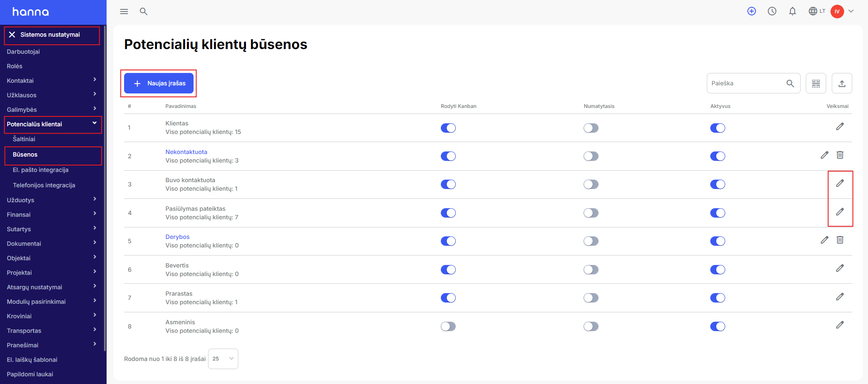
Task: Click the hamburger menu icon
Action: (124, 12)
